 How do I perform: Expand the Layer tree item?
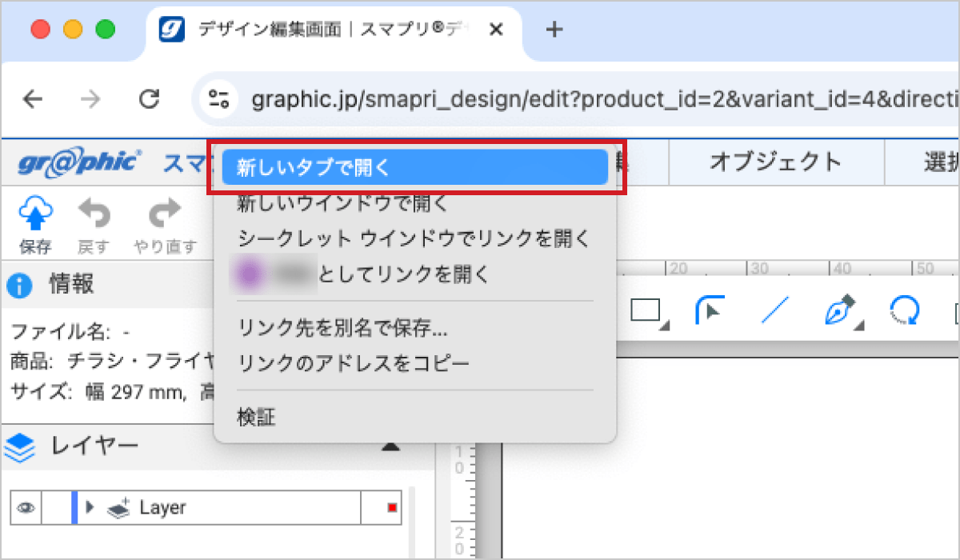(90, 506)
